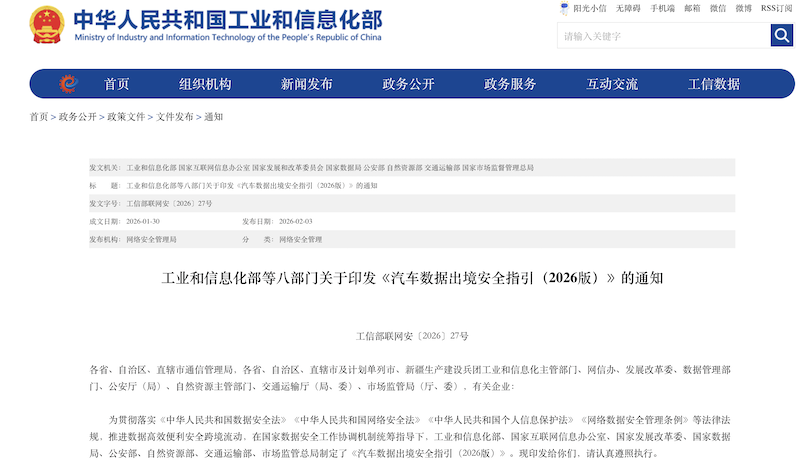Open the 阳光小信 robot assistant icon
Screen dimensions: 800x470
tap(564, 8)
